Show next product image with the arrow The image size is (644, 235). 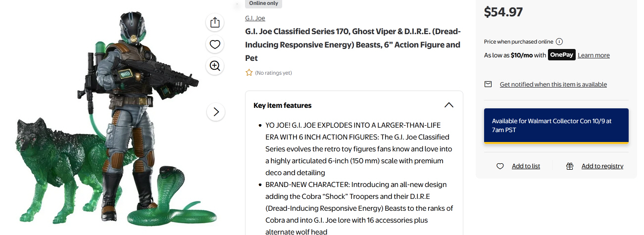(216, 112)
